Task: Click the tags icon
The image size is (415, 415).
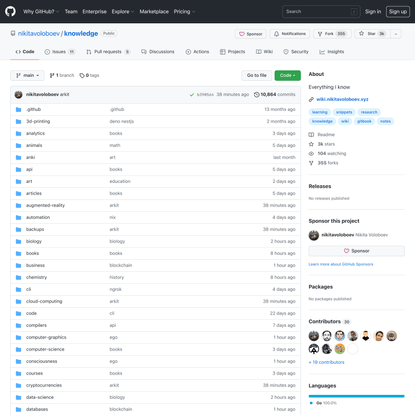Action: click(82, 76)
